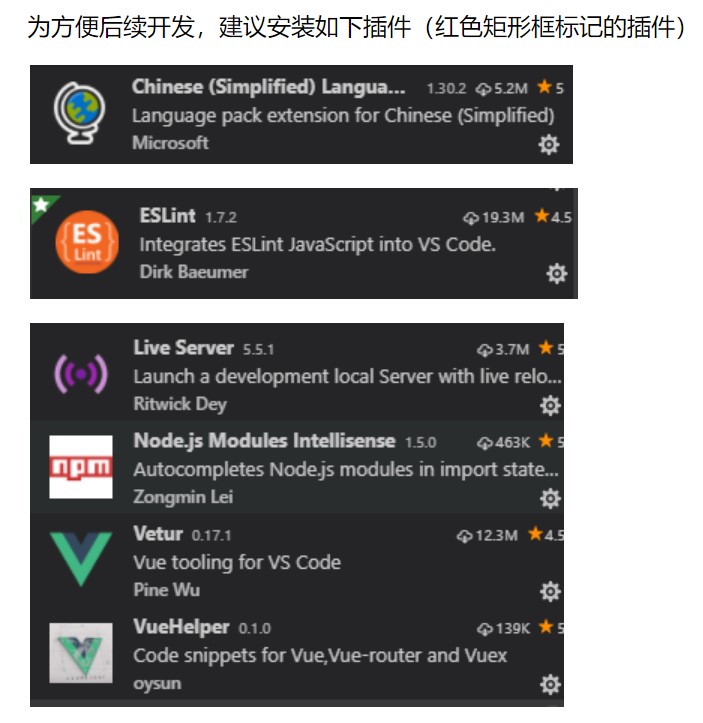Click the Live Server star rating

[550, 348]
